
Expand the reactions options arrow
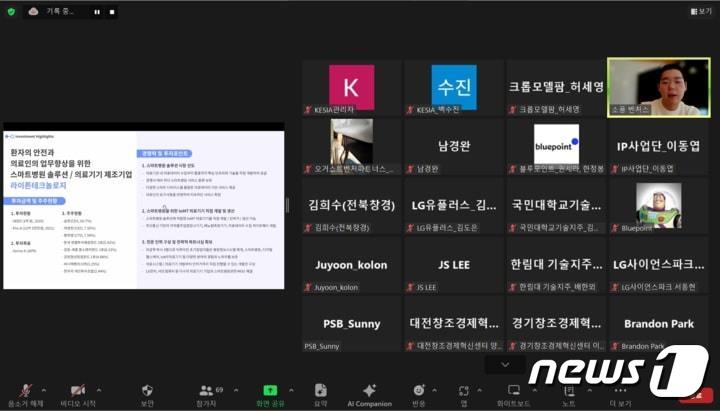point(434,390)
